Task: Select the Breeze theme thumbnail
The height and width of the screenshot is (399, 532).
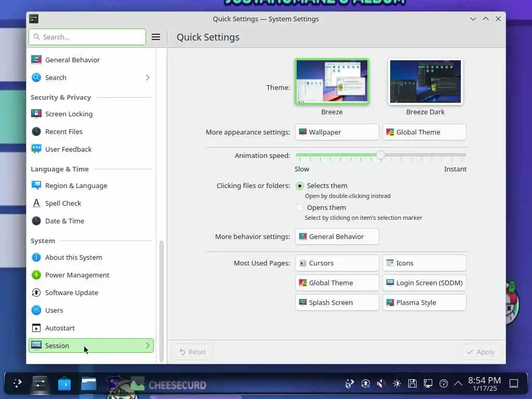Action: 332,82
